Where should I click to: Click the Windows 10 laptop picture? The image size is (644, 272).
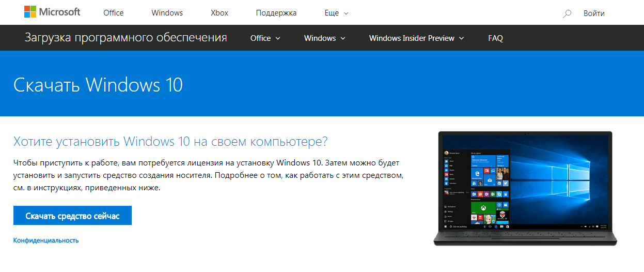526,189
